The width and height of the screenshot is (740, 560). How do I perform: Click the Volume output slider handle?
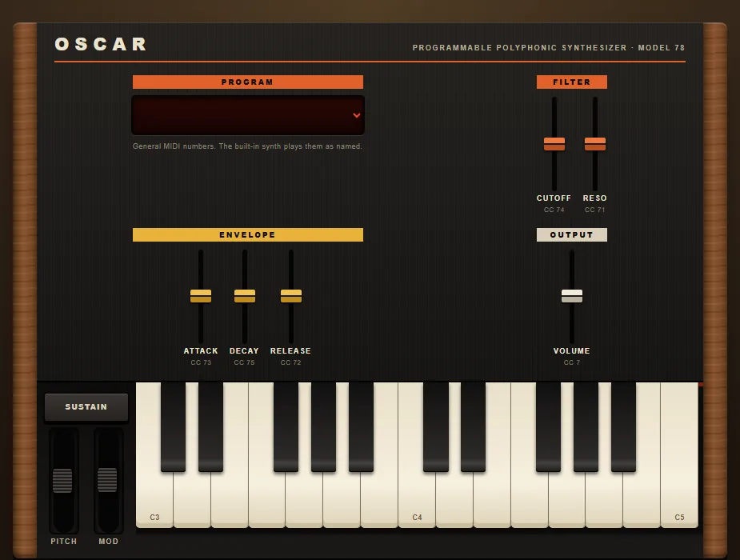tap(572, 296)
